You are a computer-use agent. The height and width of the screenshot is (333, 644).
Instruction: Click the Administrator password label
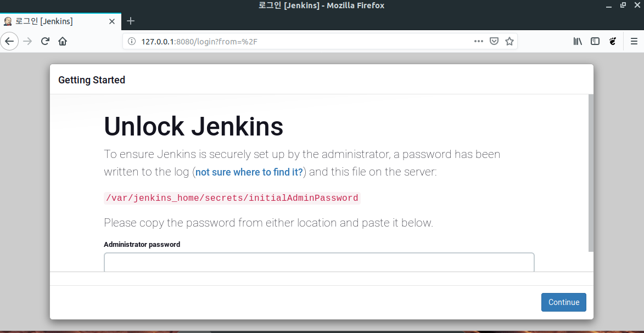[x=142, y=244]
